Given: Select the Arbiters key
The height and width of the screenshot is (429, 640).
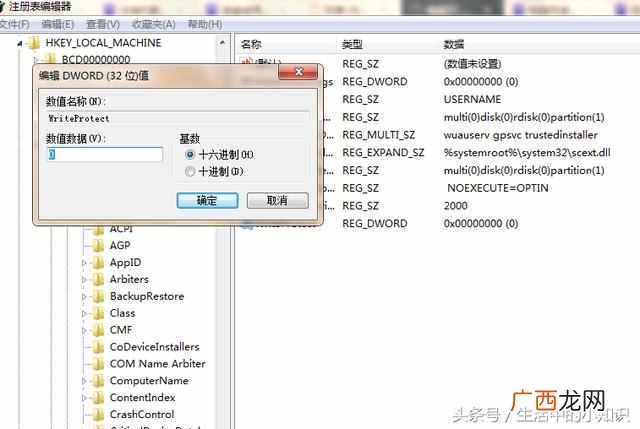Looking at the screenshot, I should coord(129,279).
